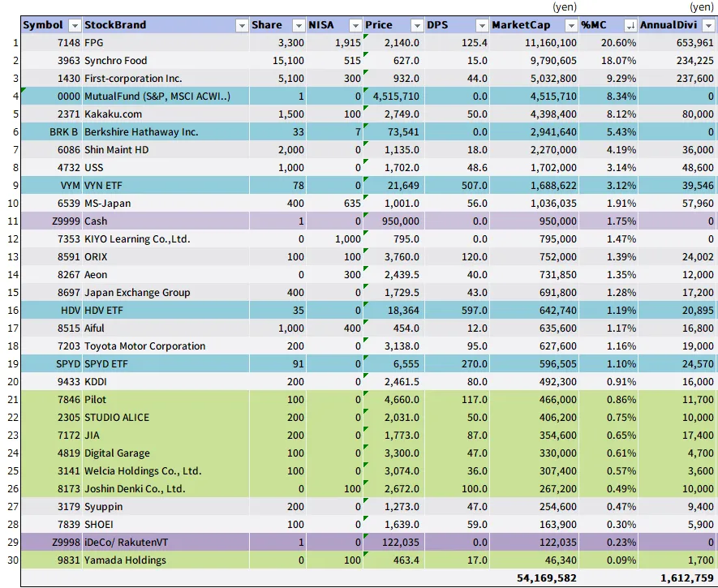Viewport: 718px width, 588px height.
Task: Select row 16 for HDV ETF
Action: click(x=11, y=311)
